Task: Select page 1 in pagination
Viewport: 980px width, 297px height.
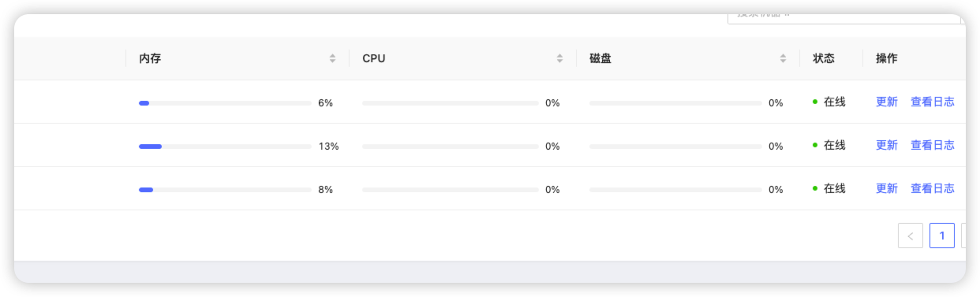Action: click(x=942, y=236)
